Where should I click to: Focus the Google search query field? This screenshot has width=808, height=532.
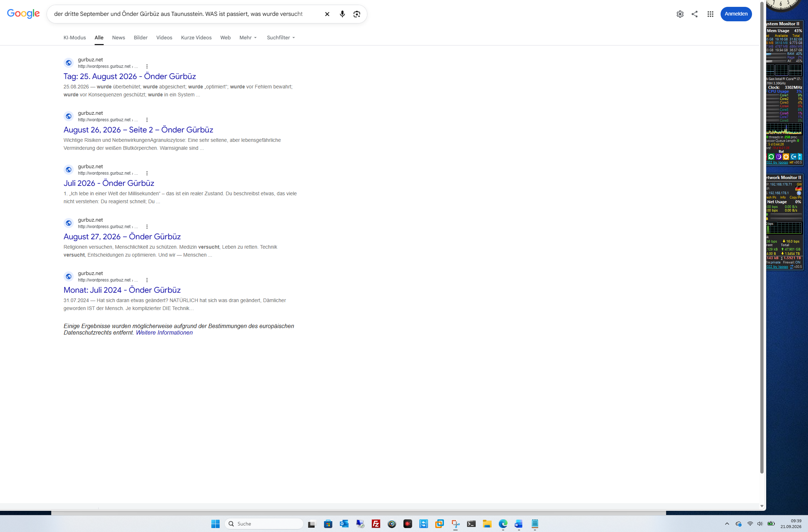pyautogui.click(x=184, y=14)
